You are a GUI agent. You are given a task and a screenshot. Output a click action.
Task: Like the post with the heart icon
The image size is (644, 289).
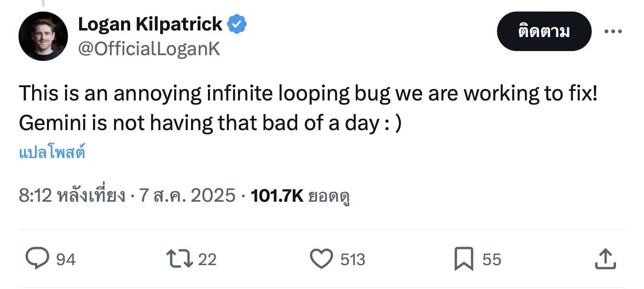pyautogui.click(x=321, y=259)
